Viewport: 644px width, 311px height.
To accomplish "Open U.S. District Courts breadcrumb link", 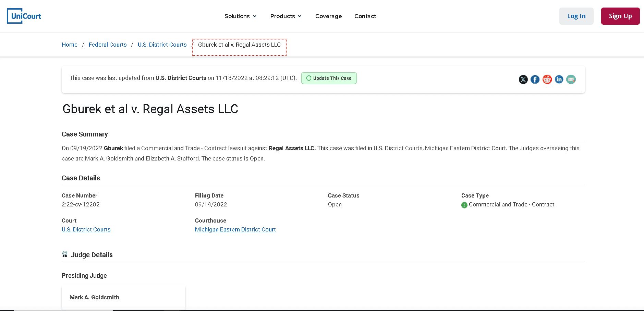I will (162, 45).
